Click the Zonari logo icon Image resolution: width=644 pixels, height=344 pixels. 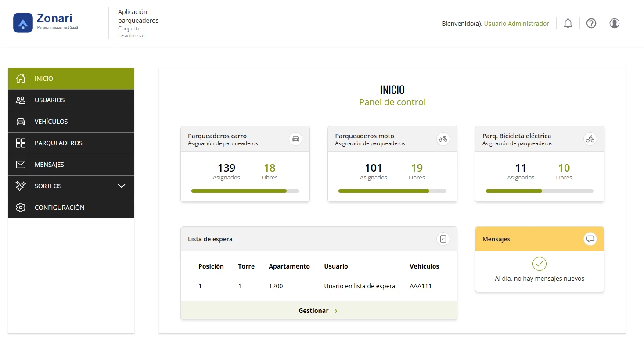tap(23, 23)
